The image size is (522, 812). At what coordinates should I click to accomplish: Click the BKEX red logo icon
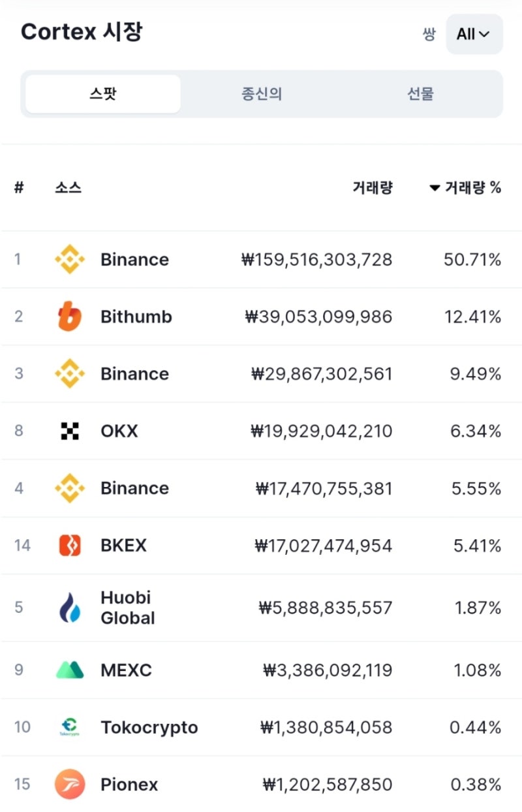click(70, 545)
